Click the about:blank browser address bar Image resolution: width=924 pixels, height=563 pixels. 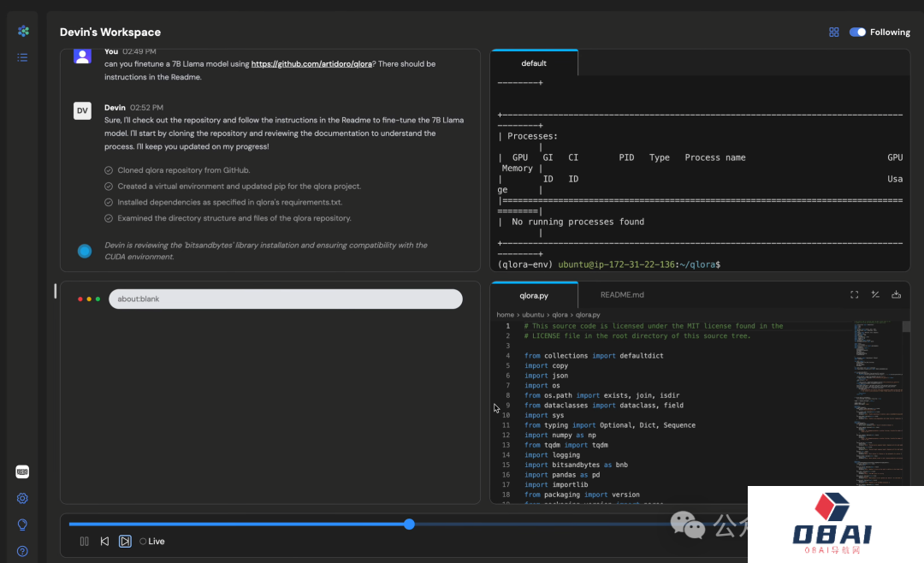point(285,299)
